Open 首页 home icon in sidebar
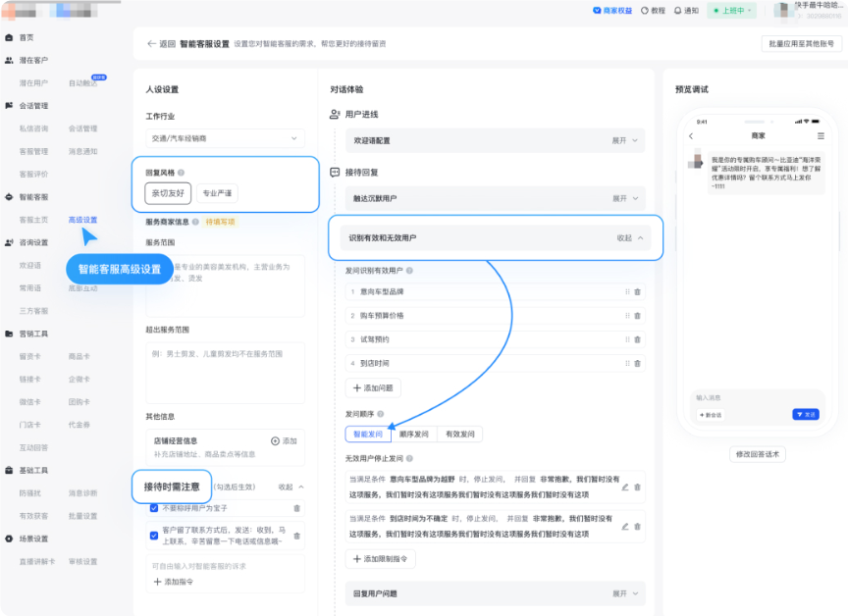Viewport: 848px width, 616px height. point(9,38)
